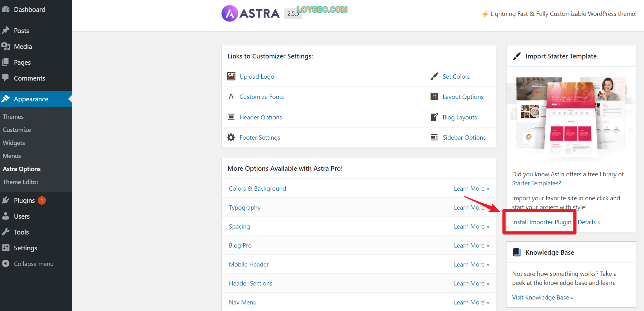The width and height of the screenshot is (644, 311).
Task: Click the Import Starter Template brush icon
Action: click(516, 56)
